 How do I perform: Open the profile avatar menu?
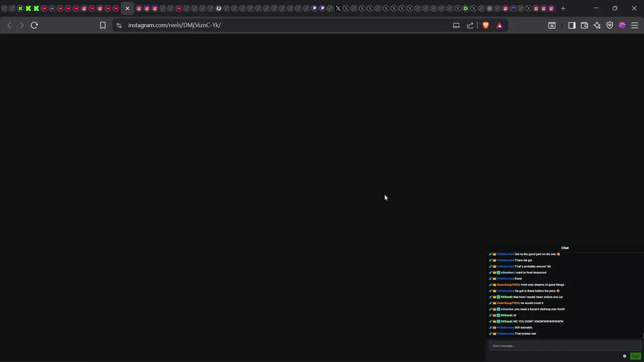tap(622, 25)
